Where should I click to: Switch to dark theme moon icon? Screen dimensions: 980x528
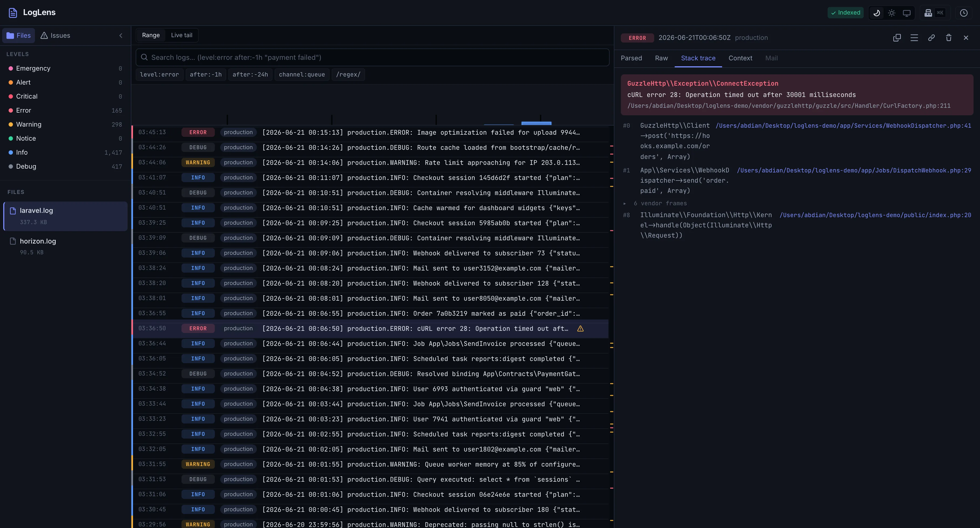pos(877,13)
